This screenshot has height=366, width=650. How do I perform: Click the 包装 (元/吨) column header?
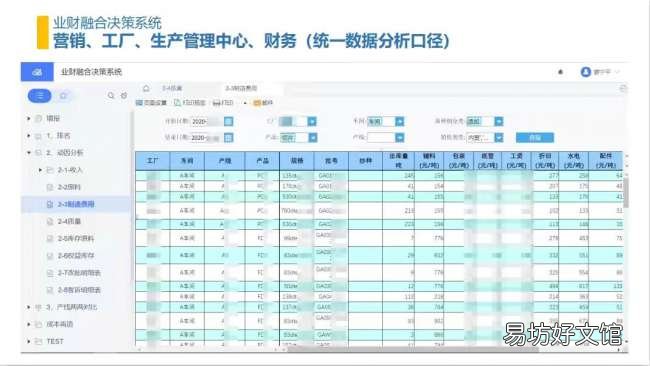[x=458, y=161]
